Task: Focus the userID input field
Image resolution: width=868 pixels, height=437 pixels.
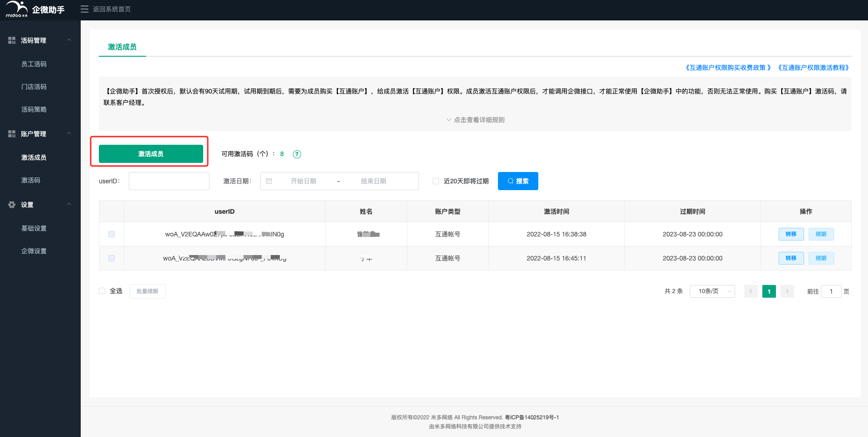Action: [169, 181]
